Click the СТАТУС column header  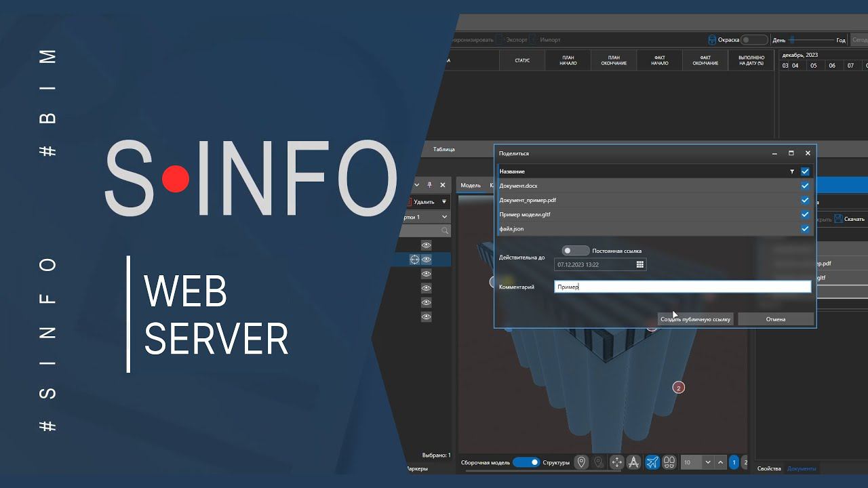(x=522, y=60)
